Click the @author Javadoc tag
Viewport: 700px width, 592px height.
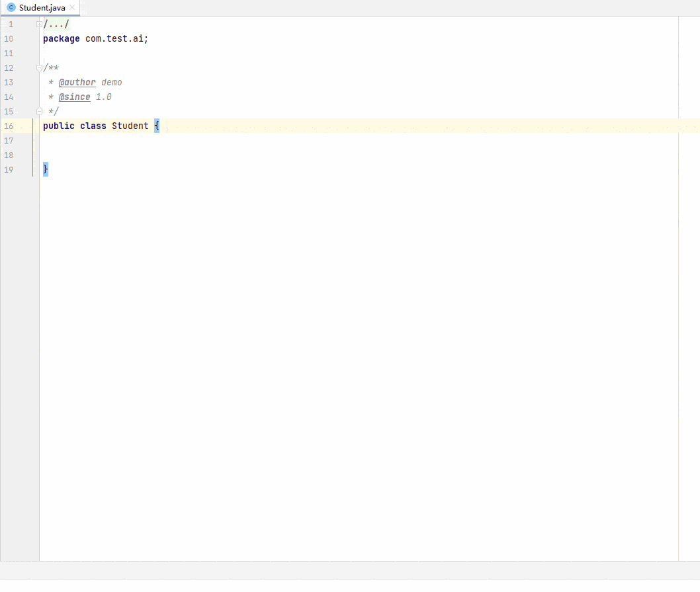coord(77,83)
